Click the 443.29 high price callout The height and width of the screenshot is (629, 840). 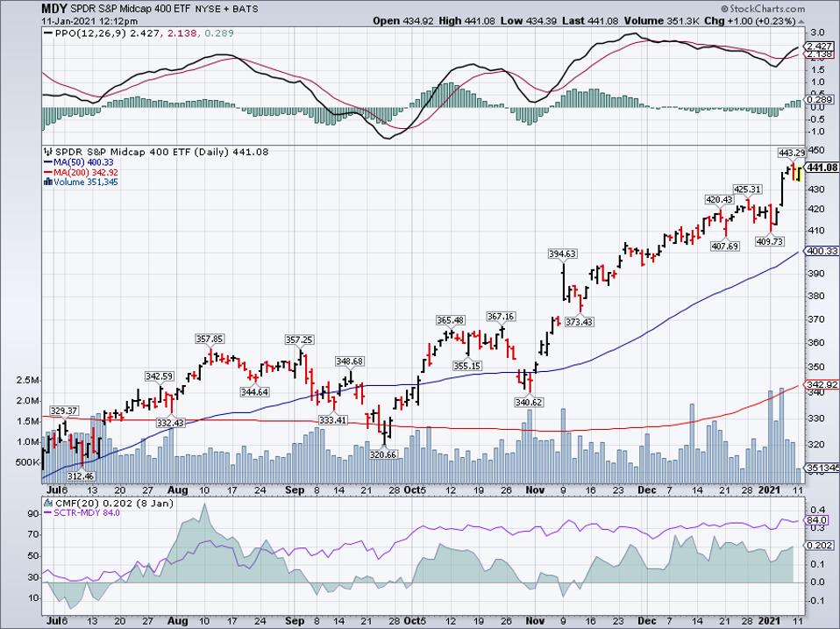792,154
